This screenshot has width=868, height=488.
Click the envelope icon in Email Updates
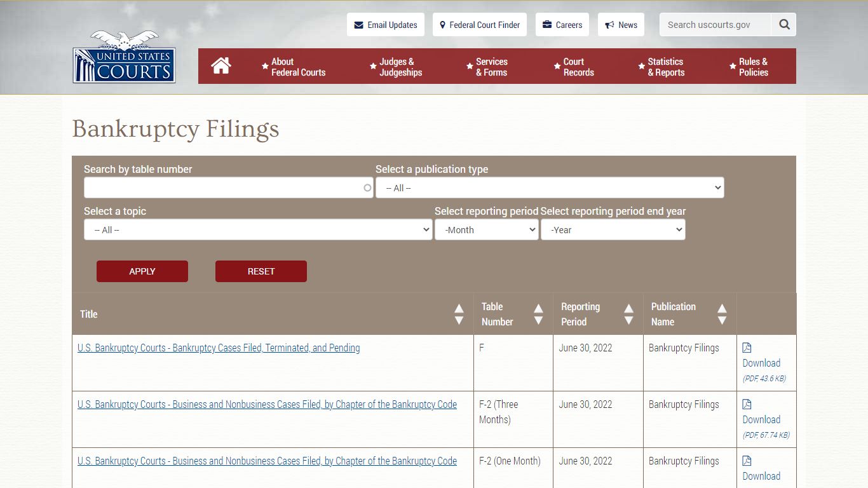[358, 25]
